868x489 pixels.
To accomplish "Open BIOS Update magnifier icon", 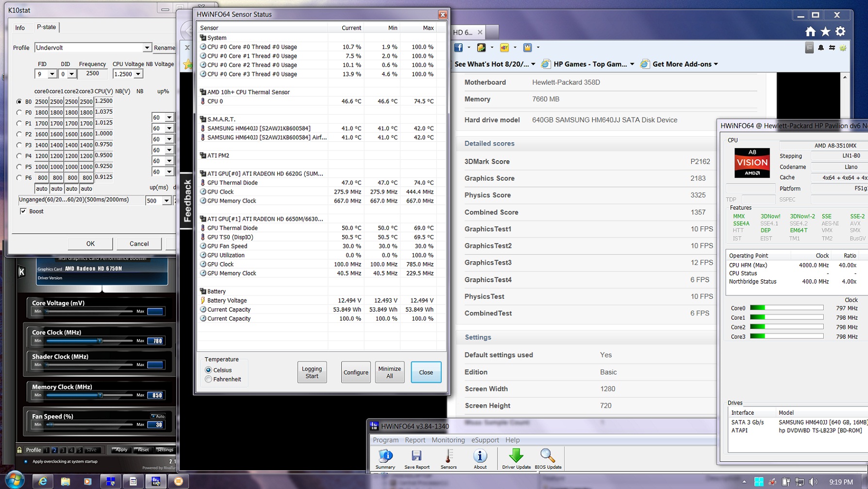I will (x=548, y=458).
